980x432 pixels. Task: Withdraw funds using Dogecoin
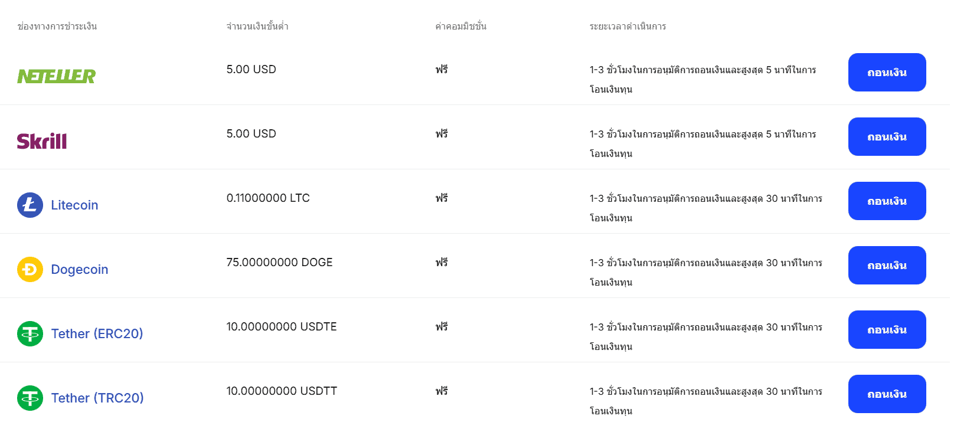coord(887,265)
